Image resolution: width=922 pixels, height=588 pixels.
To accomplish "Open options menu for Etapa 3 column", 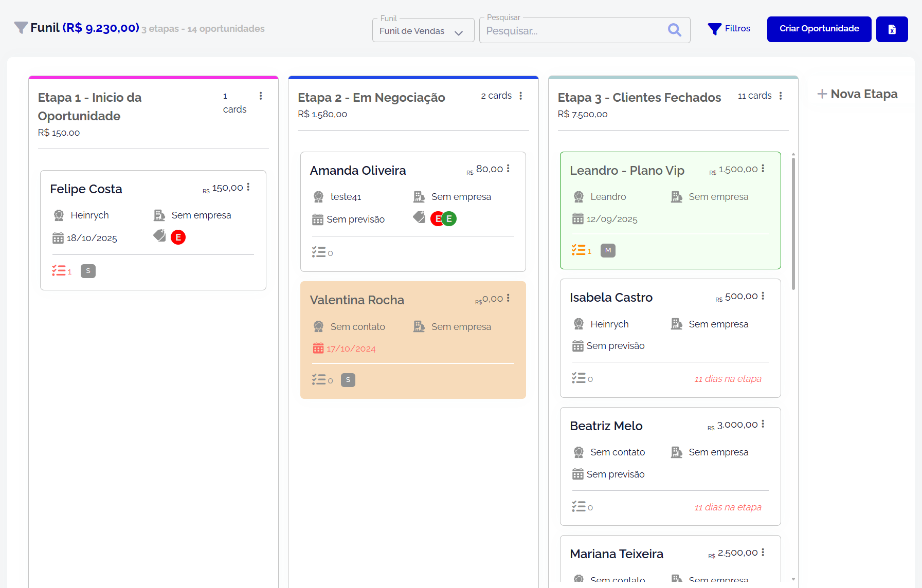I will click(x=781, y=96).
